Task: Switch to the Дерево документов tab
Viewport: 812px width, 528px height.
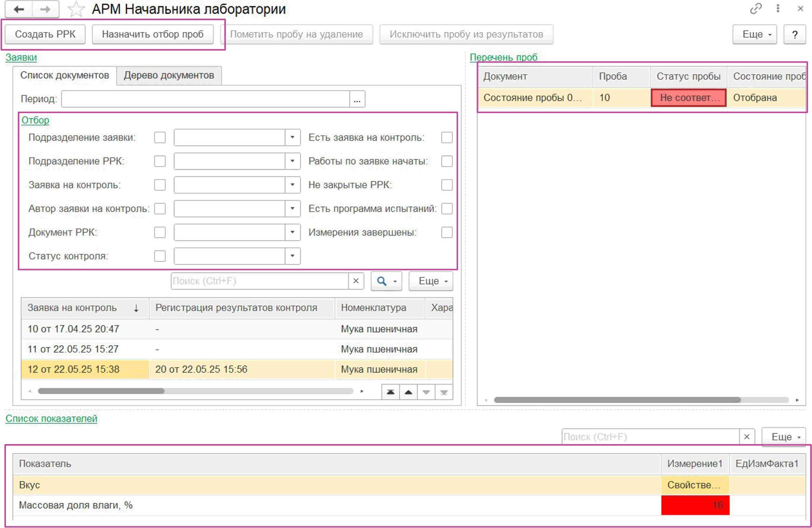Action: [169, 75]
